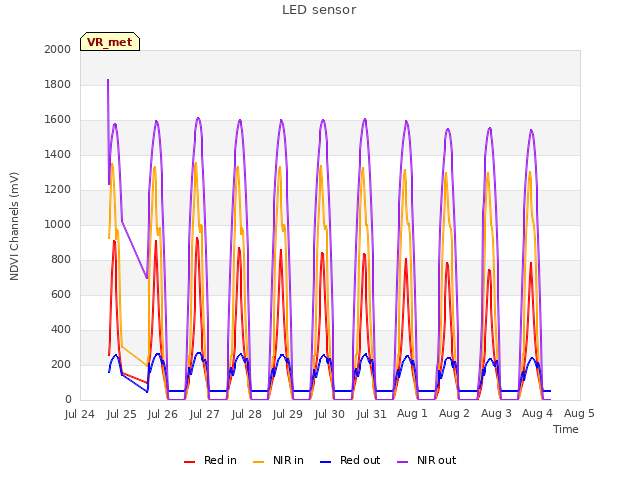Click the 800 y-axis tick label
This screenshot has width=640, height=480.
pos(61,260)
